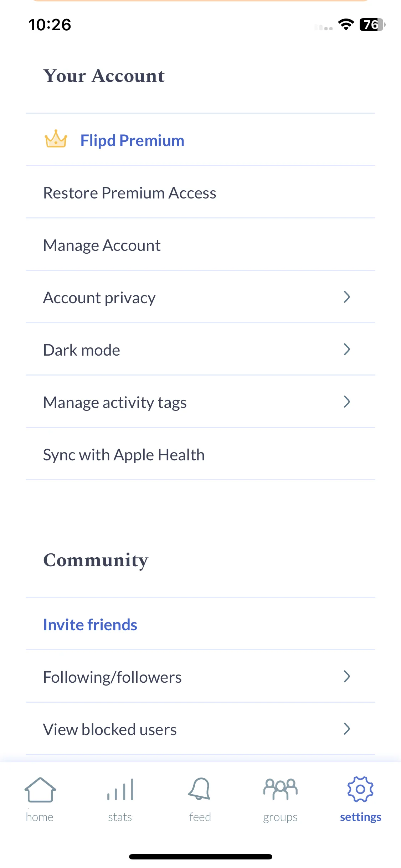This screenshot has height=868, width=401.
Task: Tap the Wi-Fi status icon
Action: (345, 25)
